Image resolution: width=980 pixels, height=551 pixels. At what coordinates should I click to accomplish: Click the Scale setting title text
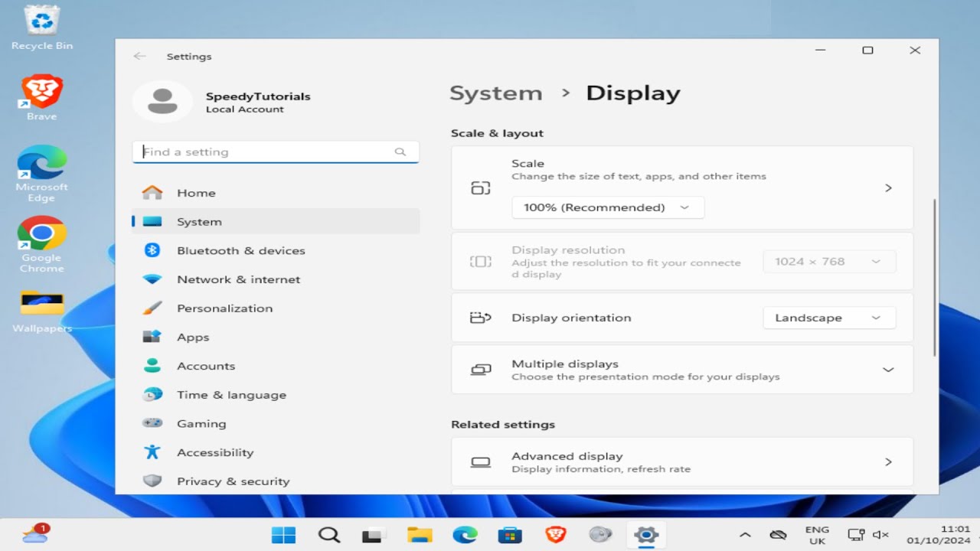pos(528,164)
